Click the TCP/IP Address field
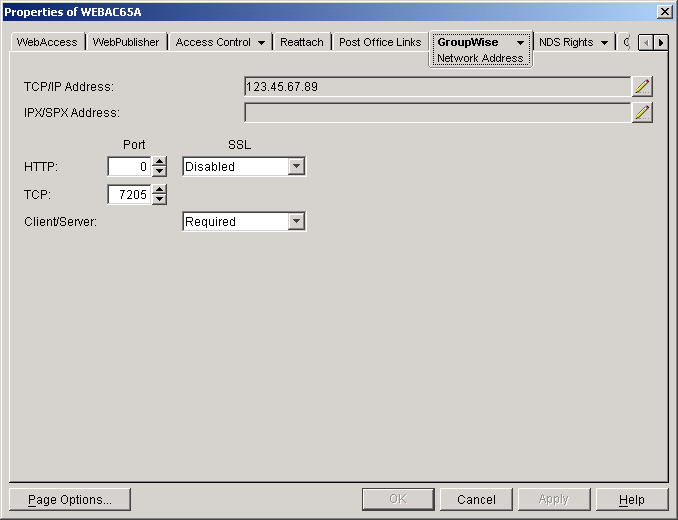The width and height of the screenshot is (678, 520). point(438,86)
